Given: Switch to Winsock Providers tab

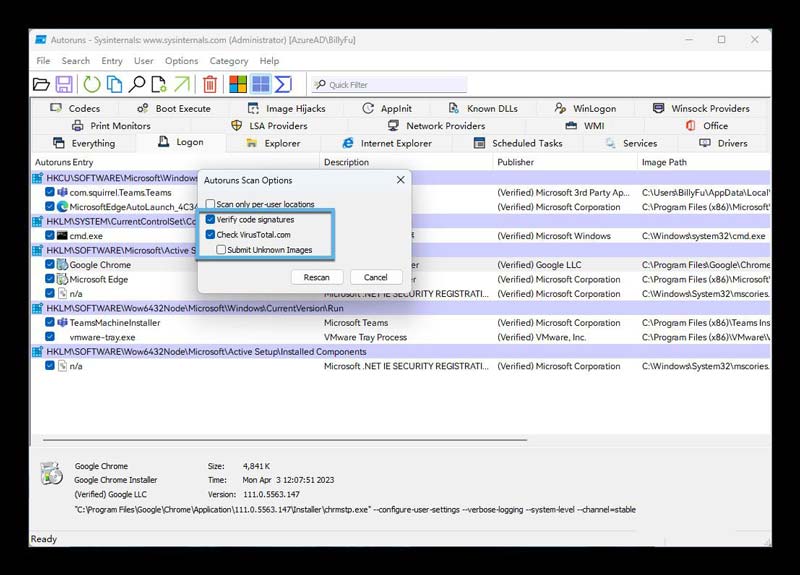Looking at the screenshot, I should [702, 108].
